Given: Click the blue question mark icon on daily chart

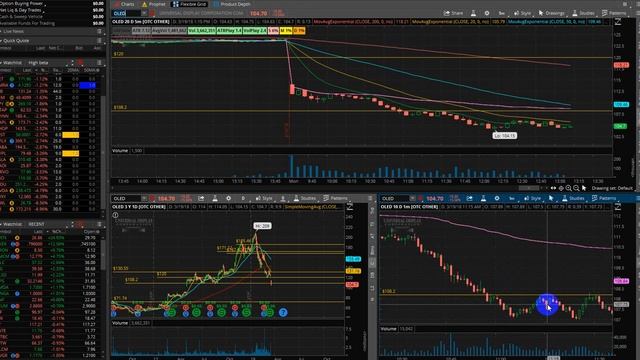Looking at the screenshot, I should (x=283, y=313).
